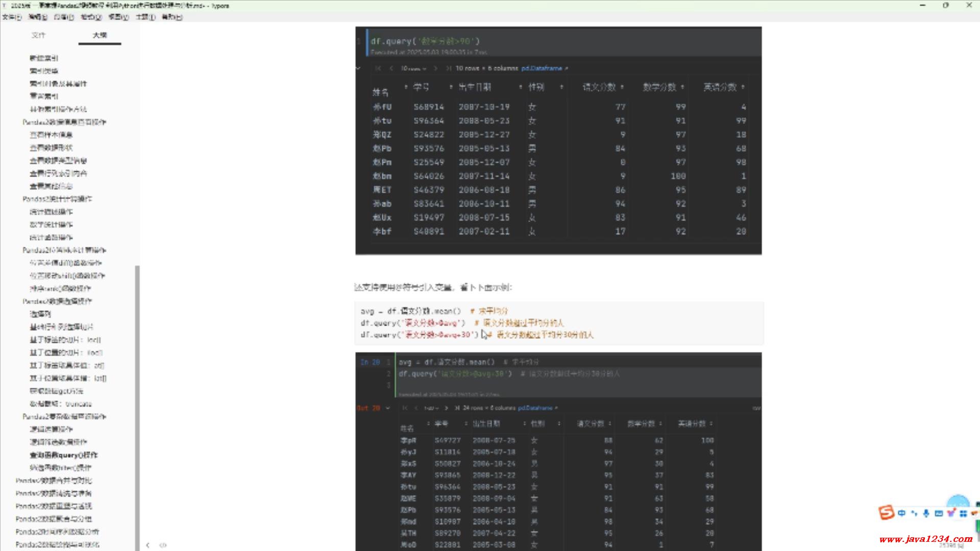Toggle Chinese/English mode on Sogou bar

point(902,513)
